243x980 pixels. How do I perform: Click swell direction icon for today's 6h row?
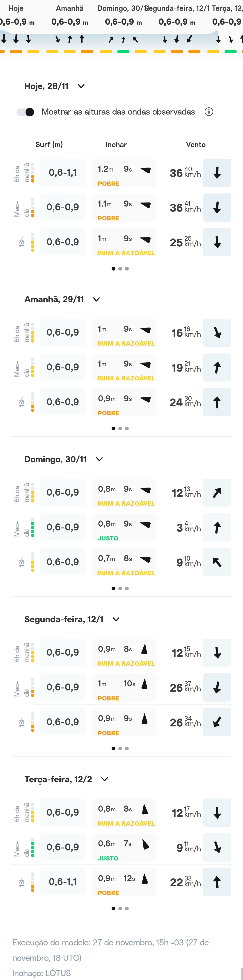(x=145, y=170)
